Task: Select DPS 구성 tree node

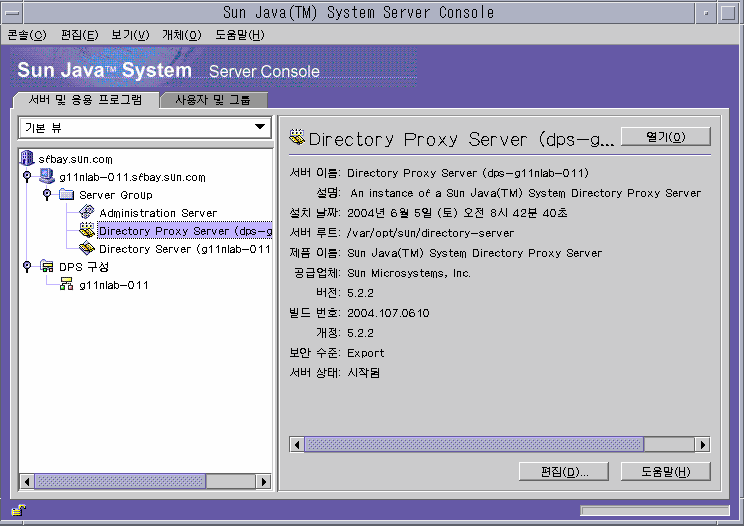Action: coord(84,267)
